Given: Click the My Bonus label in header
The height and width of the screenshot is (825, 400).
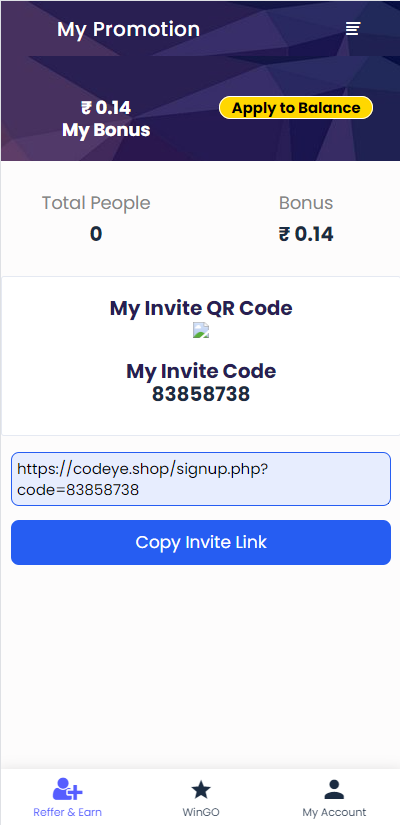Looking at the screenshot, I should [x=106, y=130].
